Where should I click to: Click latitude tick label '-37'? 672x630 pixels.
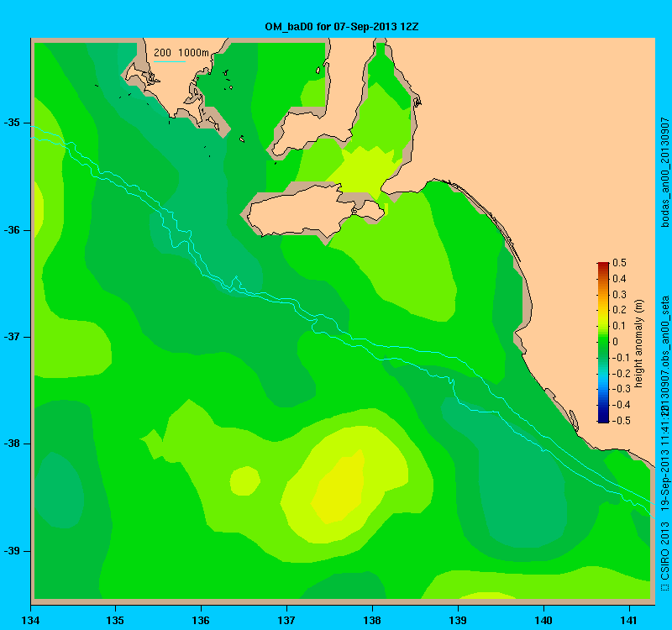(x=13, y=337)
